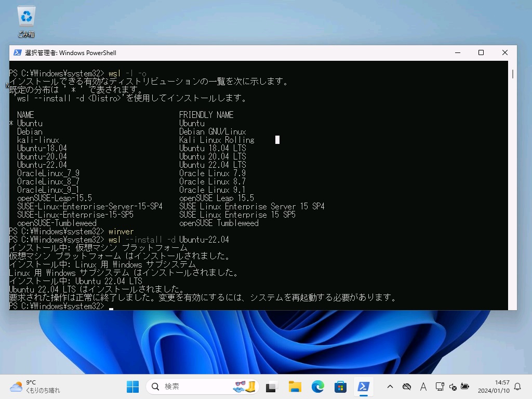
Task: Minimize the PowerShell window
Action: coord(457,52)
